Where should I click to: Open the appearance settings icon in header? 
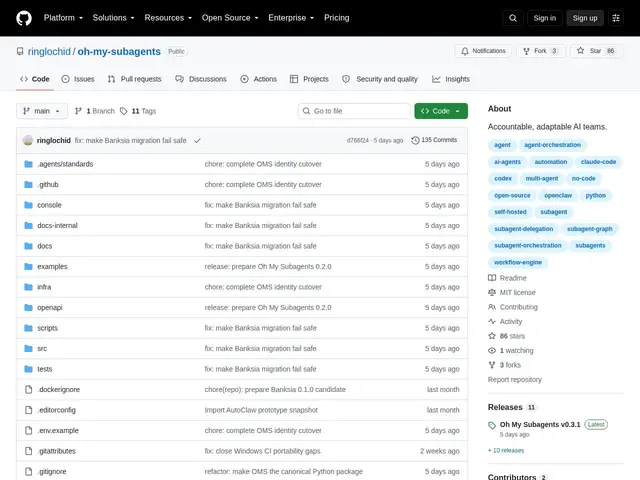[x=616, y=18]
